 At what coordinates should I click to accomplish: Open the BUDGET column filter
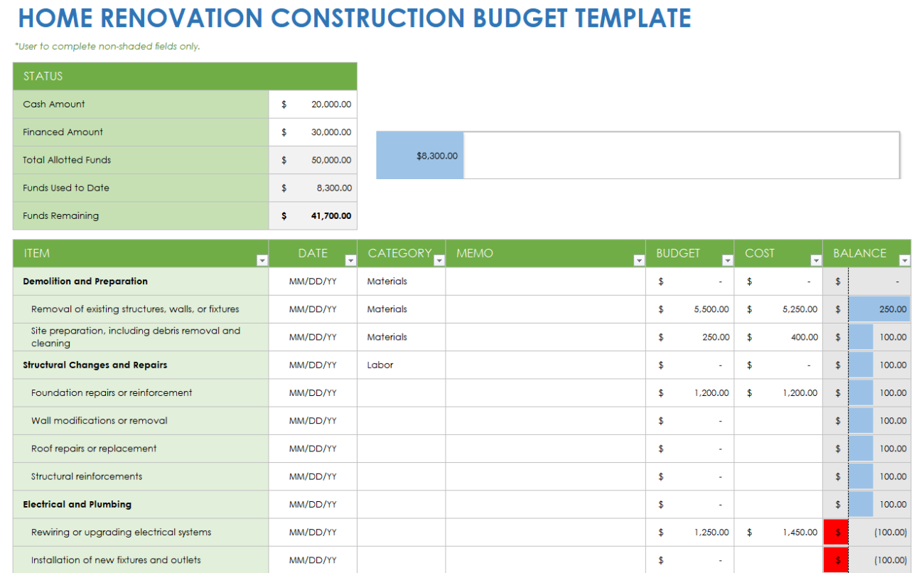726,260
